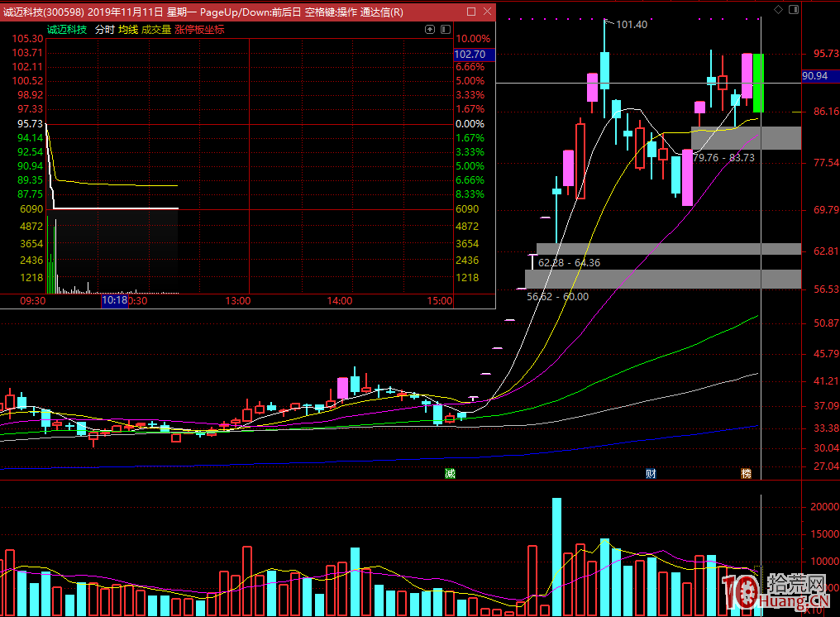
Task: Maximize the intraday popup window
Action: tap(470, 12)
